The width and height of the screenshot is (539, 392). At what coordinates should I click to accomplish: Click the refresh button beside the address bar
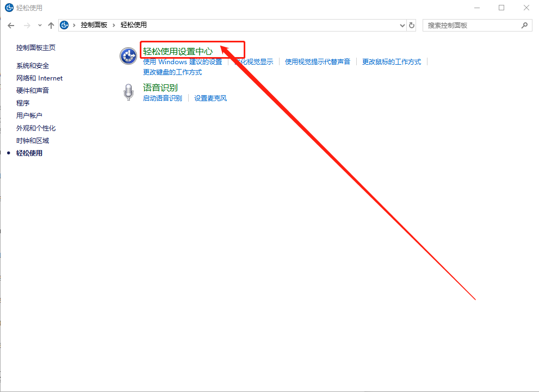coord(412,25)
